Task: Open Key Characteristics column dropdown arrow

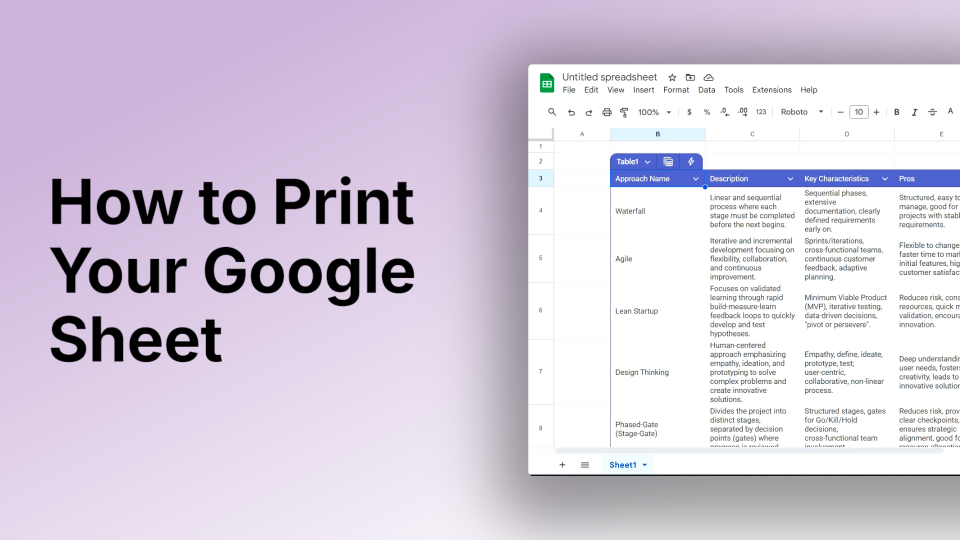Action: click(x=885, y=179)
